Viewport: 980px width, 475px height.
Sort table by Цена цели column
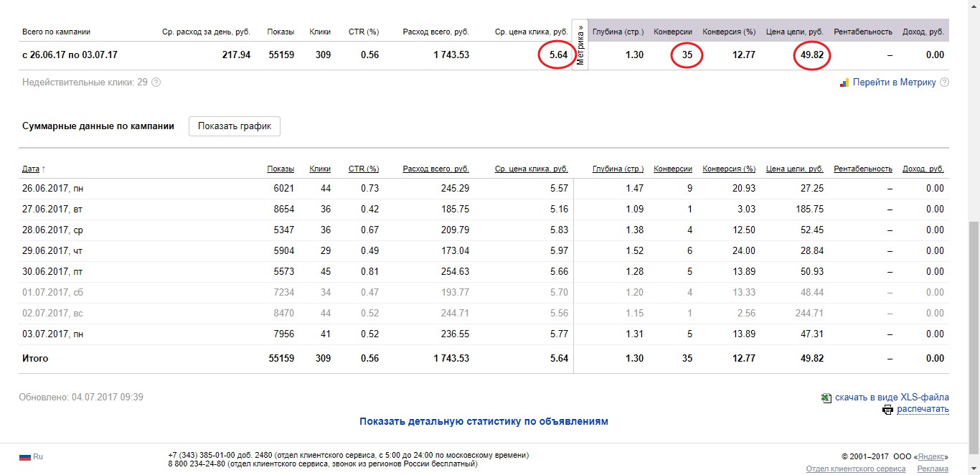[x=795, y=169]
